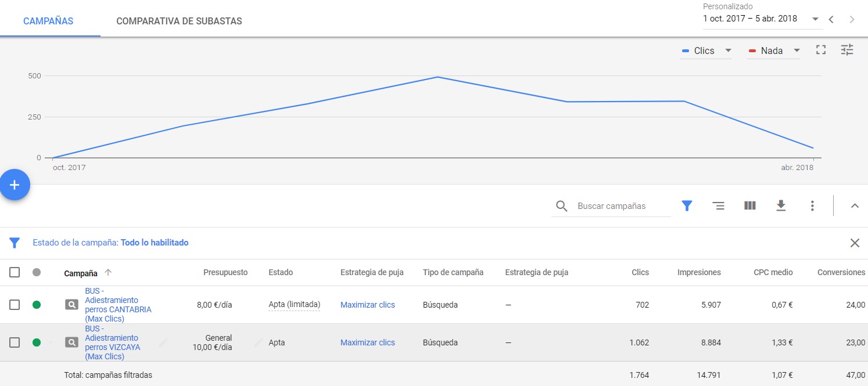Click the search magnifier icon

(561, 205)
